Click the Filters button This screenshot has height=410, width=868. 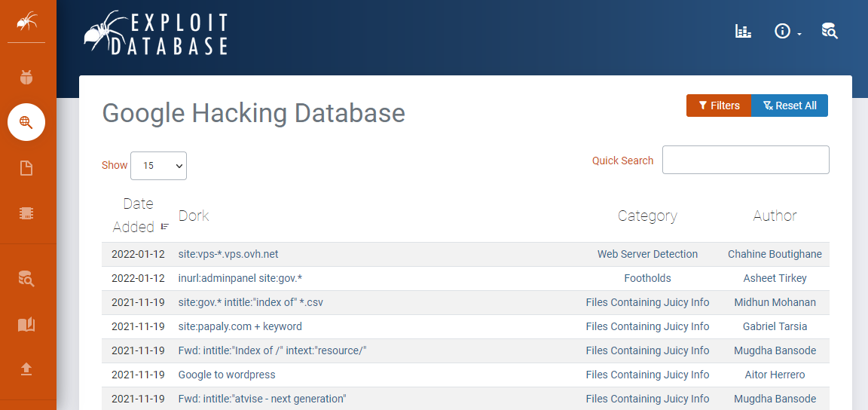click(x=719, y=106)
